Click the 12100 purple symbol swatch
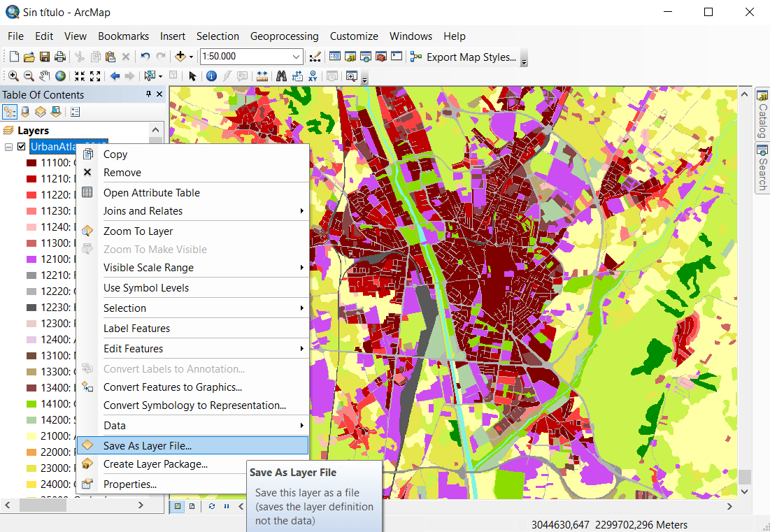Image resolution: width=770 pixels, height=532 pixels. (31, 259)
